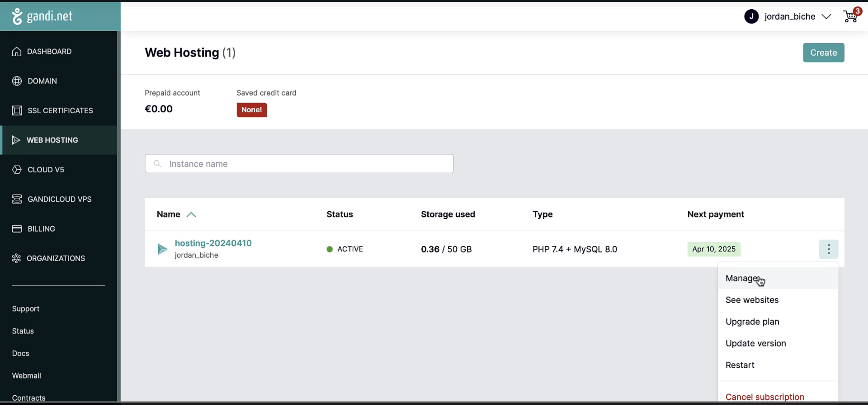Screen dimensions: 868x405
Task: Click the Next payment column header
Action: click(716, 214)
